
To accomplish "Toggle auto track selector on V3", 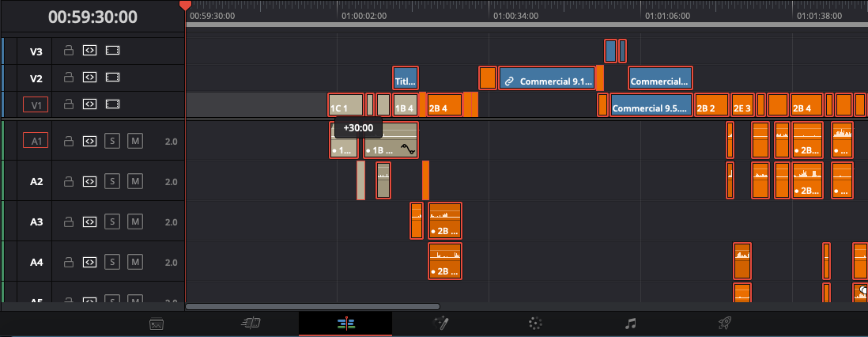I will (89, 51).
